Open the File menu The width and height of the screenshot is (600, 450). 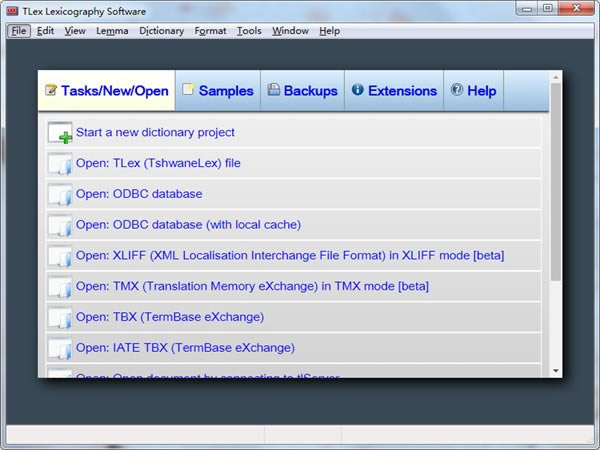[x=19, y=31]
